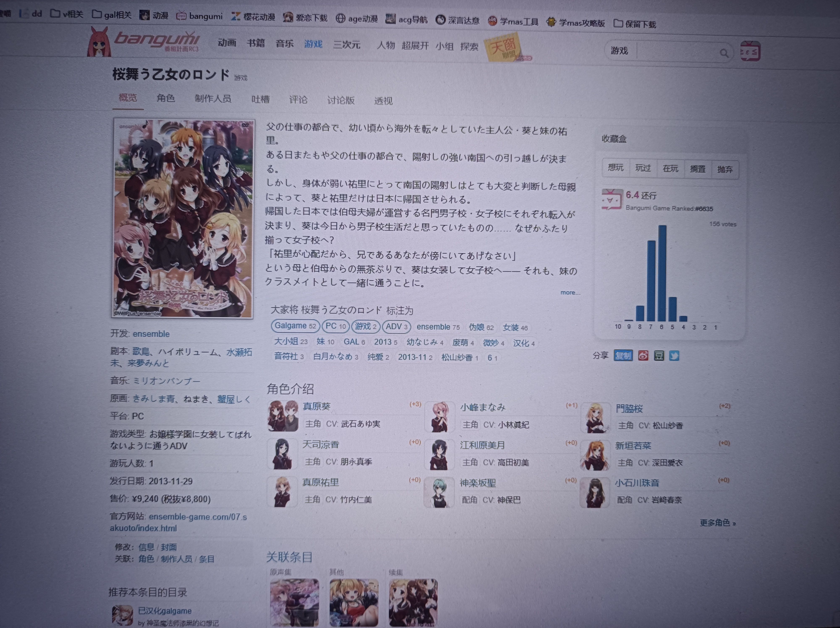Set collection status to 抛弃

pos(724,169)
